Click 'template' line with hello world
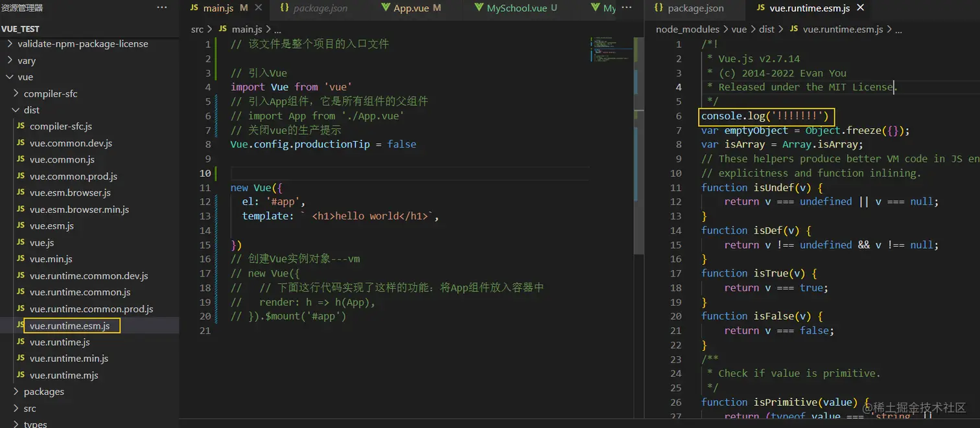Viewport: 980px width, 428px height. point(340,216)
